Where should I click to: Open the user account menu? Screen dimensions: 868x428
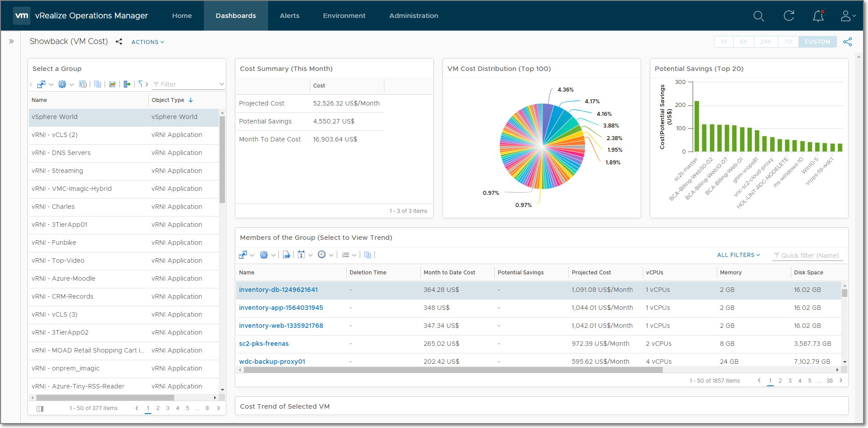(848, 16)
